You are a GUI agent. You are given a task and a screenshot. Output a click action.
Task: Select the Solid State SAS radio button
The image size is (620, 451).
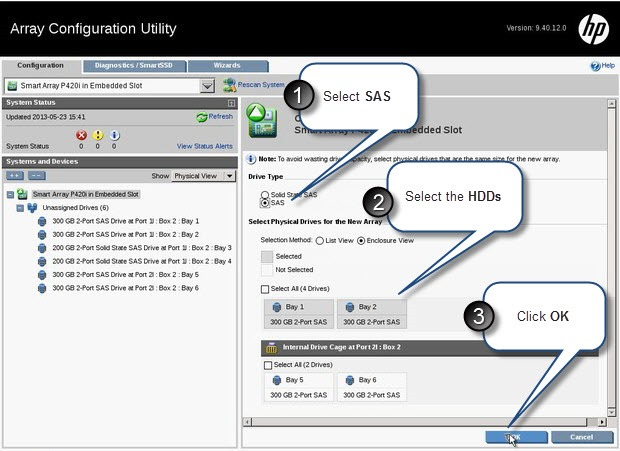pyautogui.click(x=265, y=194)
